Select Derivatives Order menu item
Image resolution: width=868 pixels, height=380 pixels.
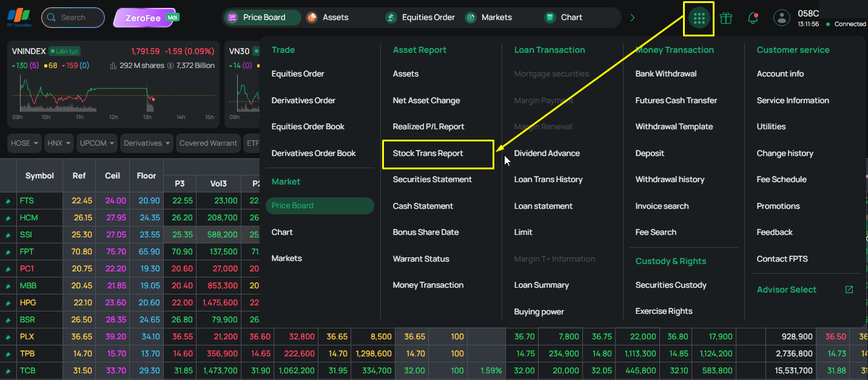303,101
